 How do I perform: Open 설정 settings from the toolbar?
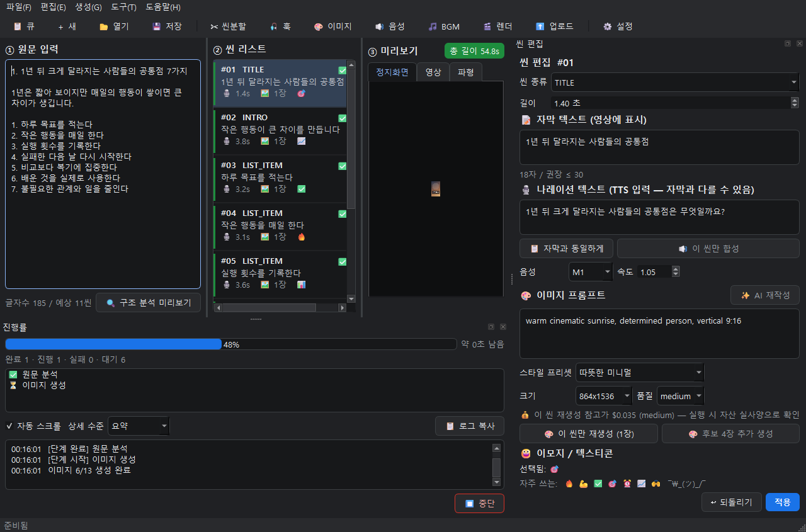coord(618,26)
